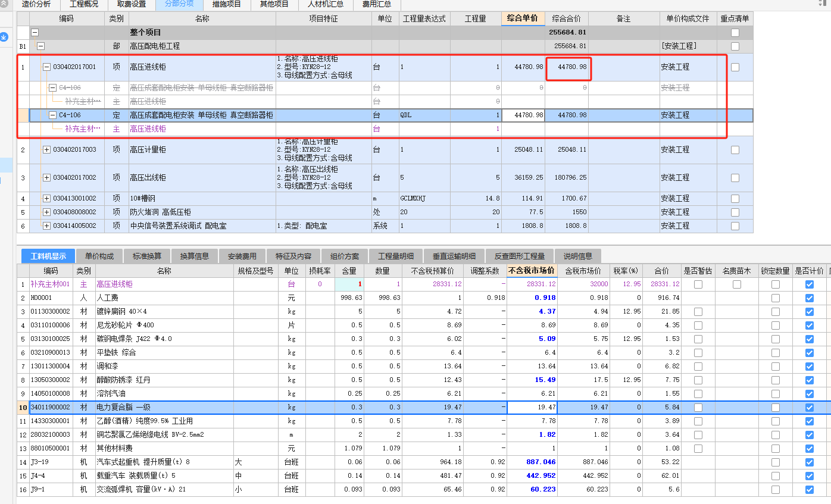The height and width of the screenshot is (504, 831).
Task: Open the 标准换算 lower tab
Action: [x=146, y=256]
